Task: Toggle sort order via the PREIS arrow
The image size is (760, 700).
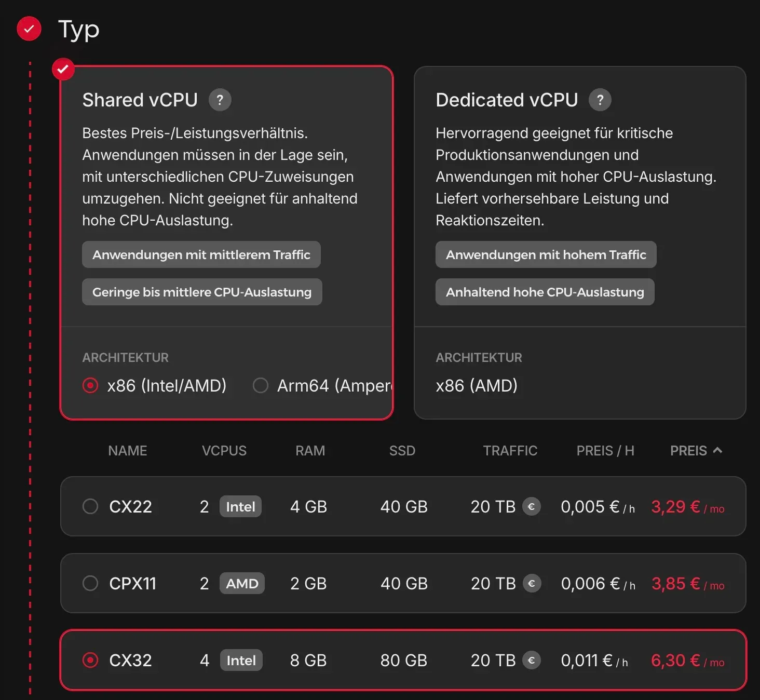Action: point(717,450)
